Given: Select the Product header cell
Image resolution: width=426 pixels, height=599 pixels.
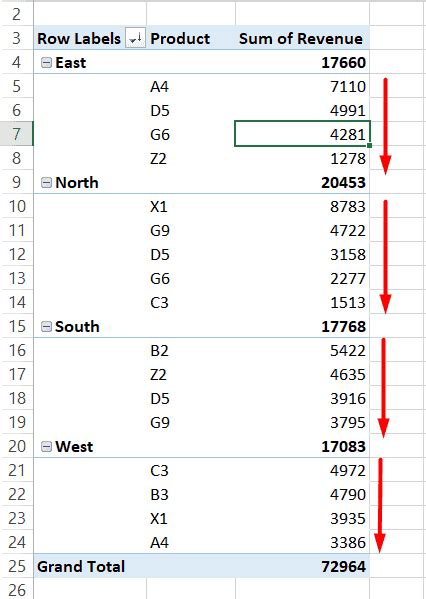Looking at the screenshot, I should pos(191,38).
